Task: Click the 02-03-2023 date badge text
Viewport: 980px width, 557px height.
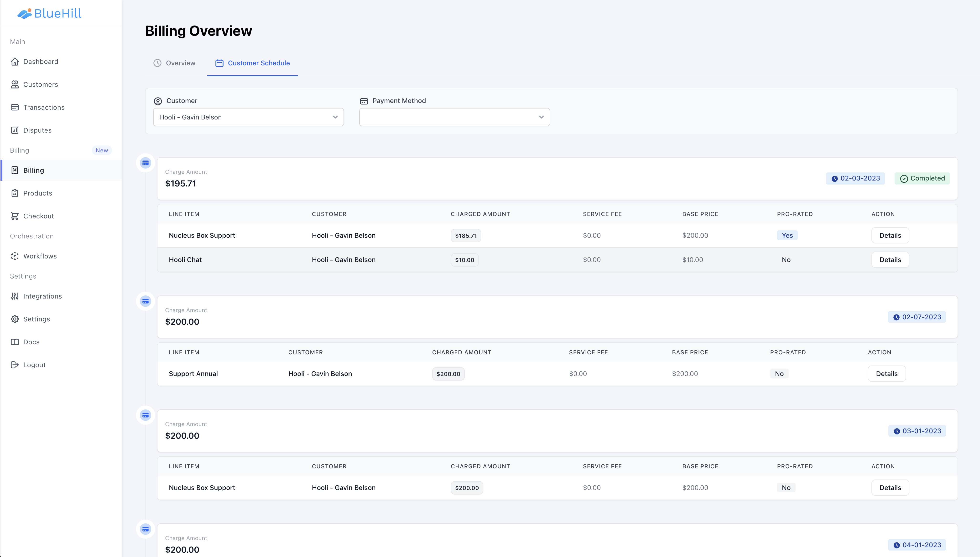Action: [860, 178]
